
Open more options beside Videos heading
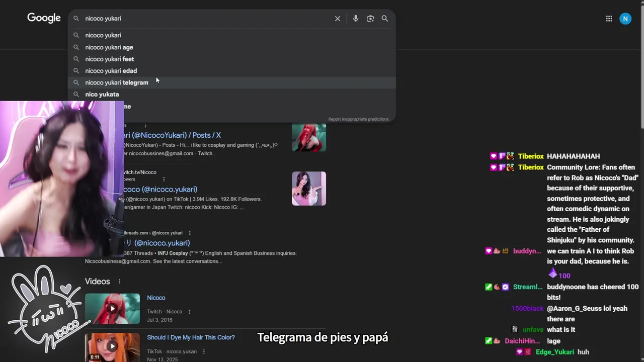tap(119, 282)
